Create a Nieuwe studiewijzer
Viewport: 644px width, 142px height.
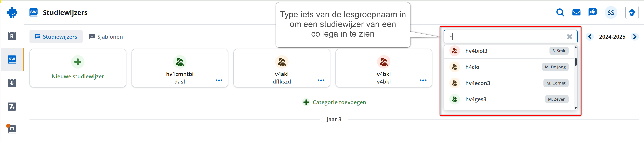tap(78, 68)
